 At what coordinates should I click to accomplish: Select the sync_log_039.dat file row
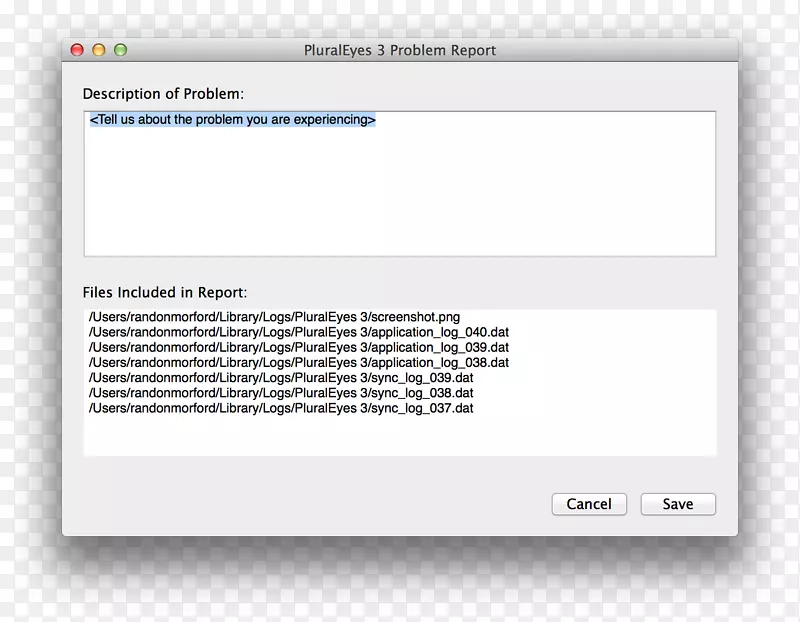point(281,378)
